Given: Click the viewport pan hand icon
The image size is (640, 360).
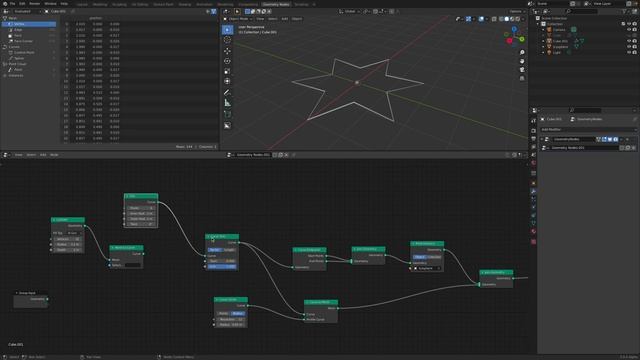Looking at the screenshot, I should pyautogui.click(x=522, y=61).
